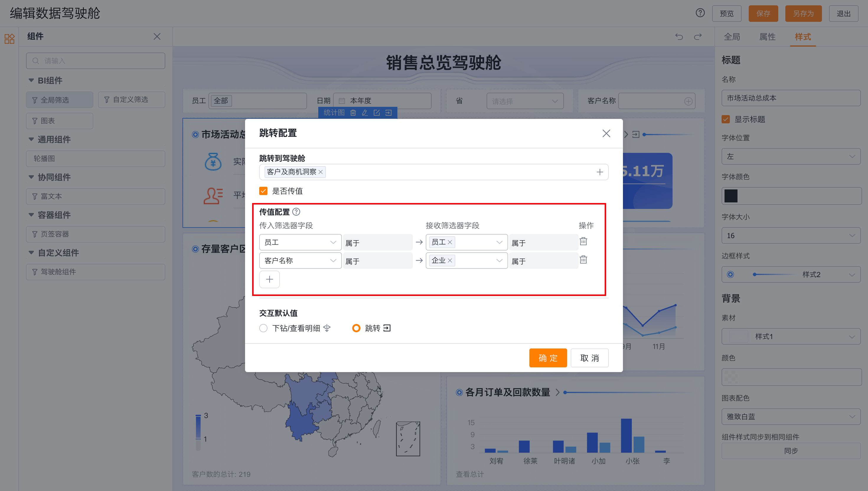Open the receiving field dropdown containing 员工
The image size is (868, 491).
coord(466,242)
